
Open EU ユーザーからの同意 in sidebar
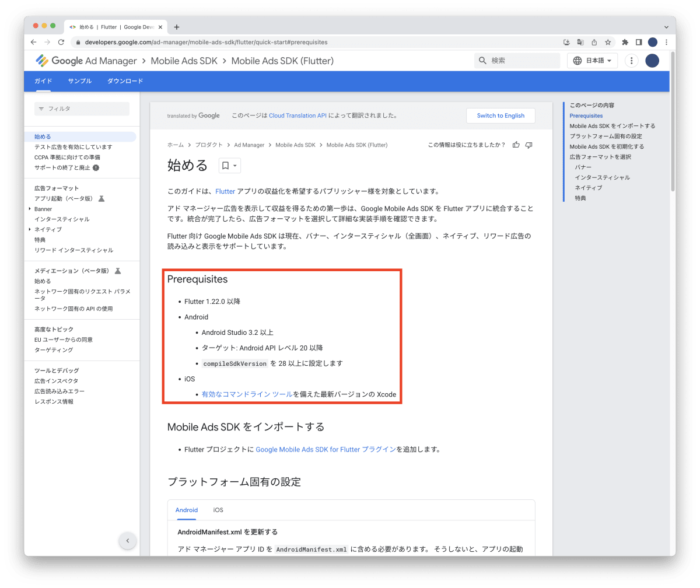[64, 339]
